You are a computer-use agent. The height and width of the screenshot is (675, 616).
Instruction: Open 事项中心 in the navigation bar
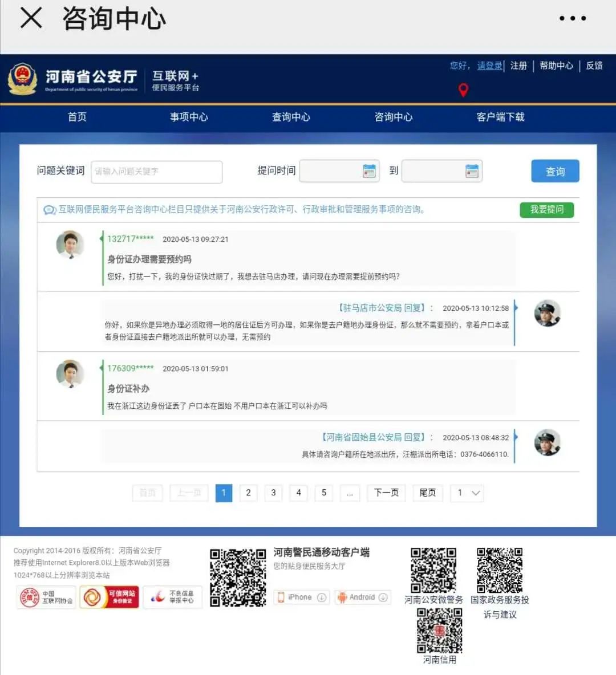coord(189,117)
